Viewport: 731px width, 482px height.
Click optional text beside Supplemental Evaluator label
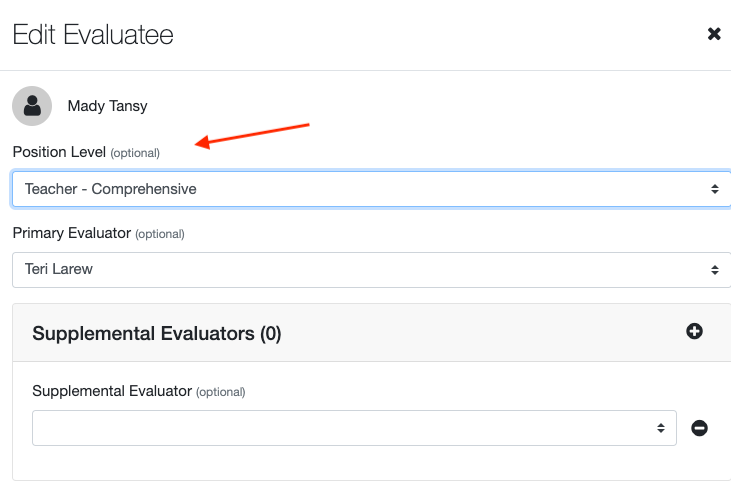point(220,392)
